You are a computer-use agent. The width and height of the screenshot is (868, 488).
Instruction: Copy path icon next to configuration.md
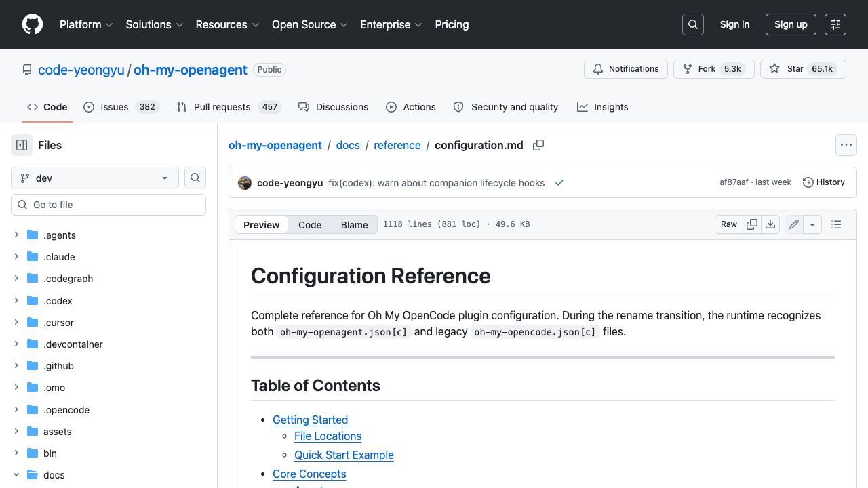coord(538,145)
